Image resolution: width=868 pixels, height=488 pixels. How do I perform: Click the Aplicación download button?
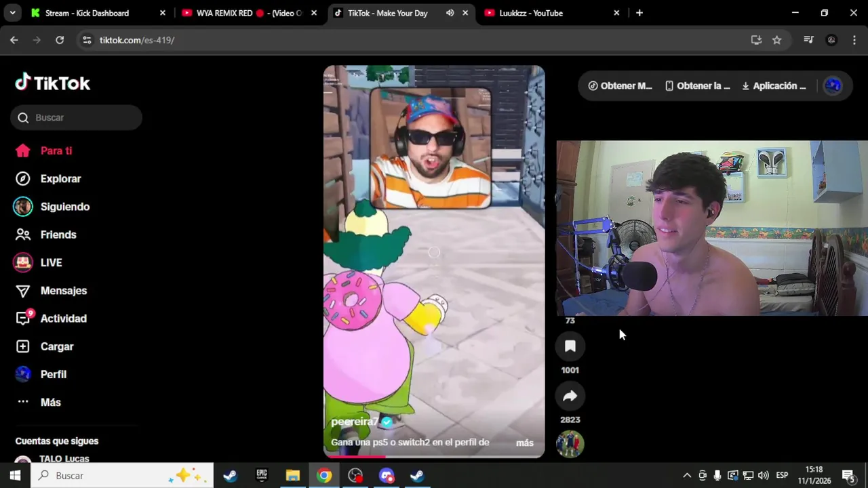click(774, 86)
